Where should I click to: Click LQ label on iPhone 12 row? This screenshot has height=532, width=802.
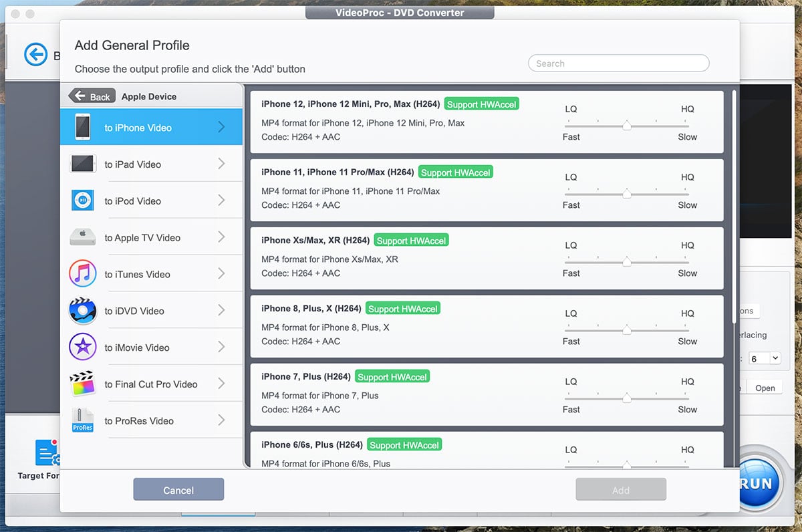[x=571, y=109]
